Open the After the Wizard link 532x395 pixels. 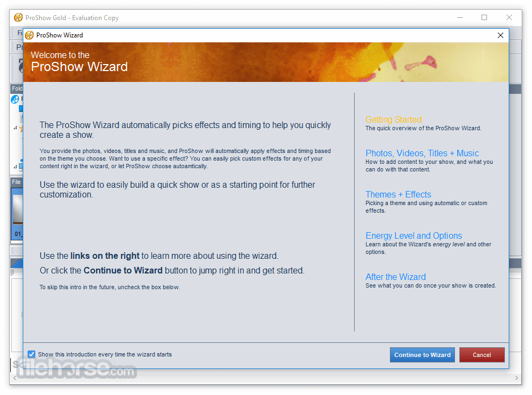(395, 277)
